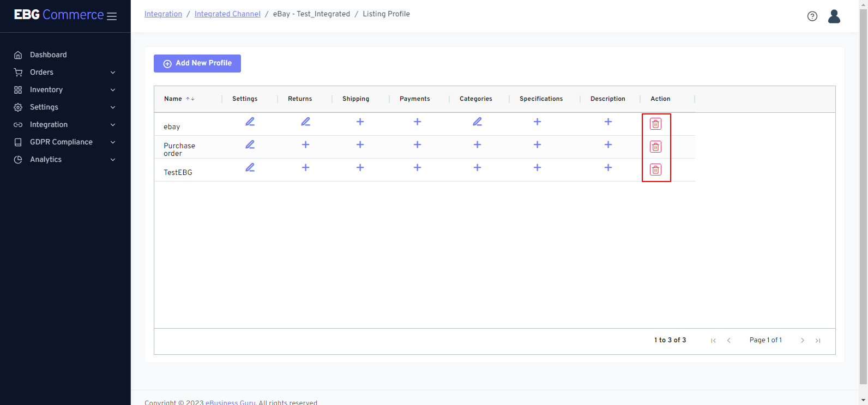Open the user account avatar menu
The image size is (868, 405).
pos(834,16)
